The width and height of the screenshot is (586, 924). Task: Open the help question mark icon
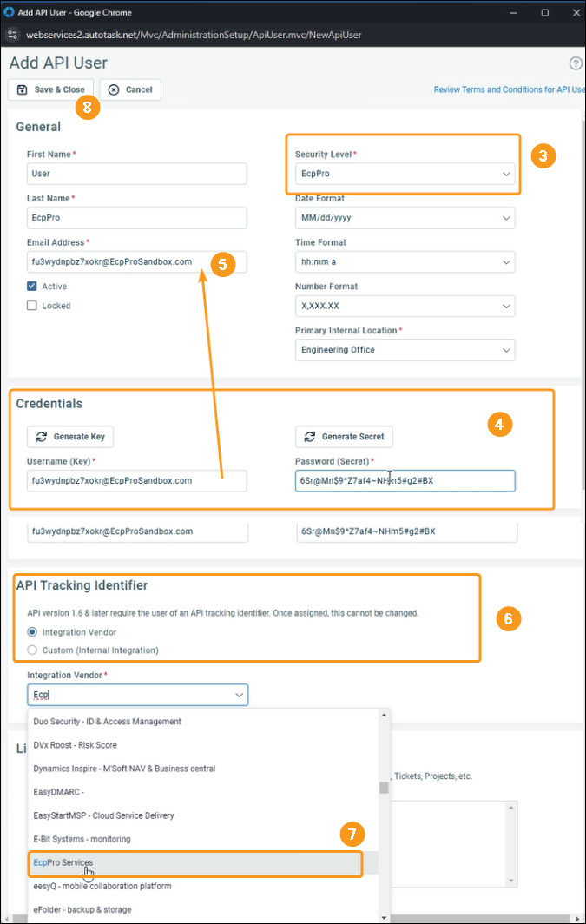pyautogui.click(x=576, y=63)
